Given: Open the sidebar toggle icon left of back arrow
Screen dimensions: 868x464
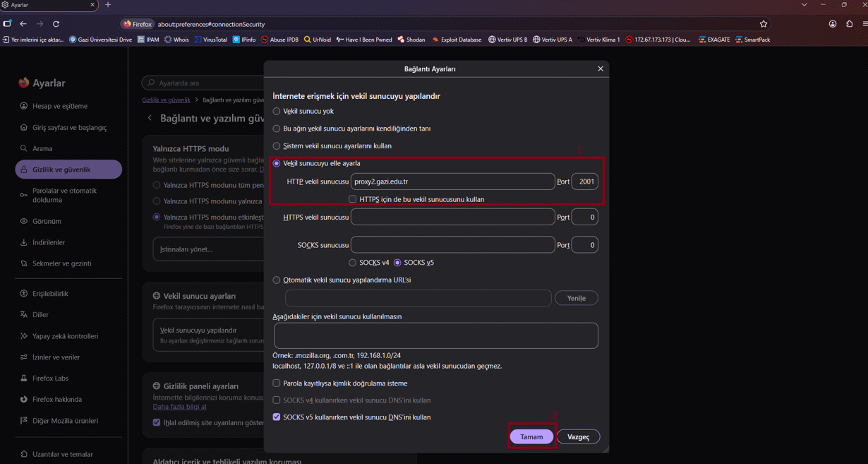Looking at the screenshot, I should click(7, 24).
